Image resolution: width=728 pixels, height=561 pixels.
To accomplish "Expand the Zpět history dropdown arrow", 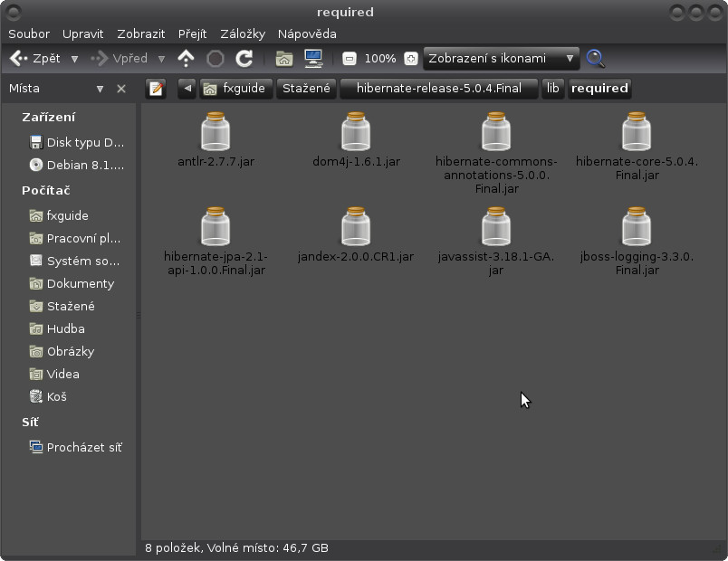I will point(74,59).
